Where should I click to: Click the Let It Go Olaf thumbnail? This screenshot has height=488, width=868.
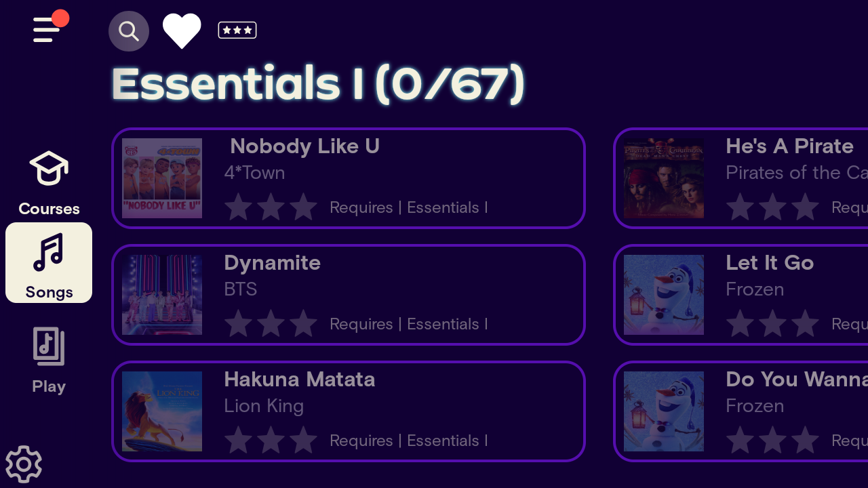(664, 295)
